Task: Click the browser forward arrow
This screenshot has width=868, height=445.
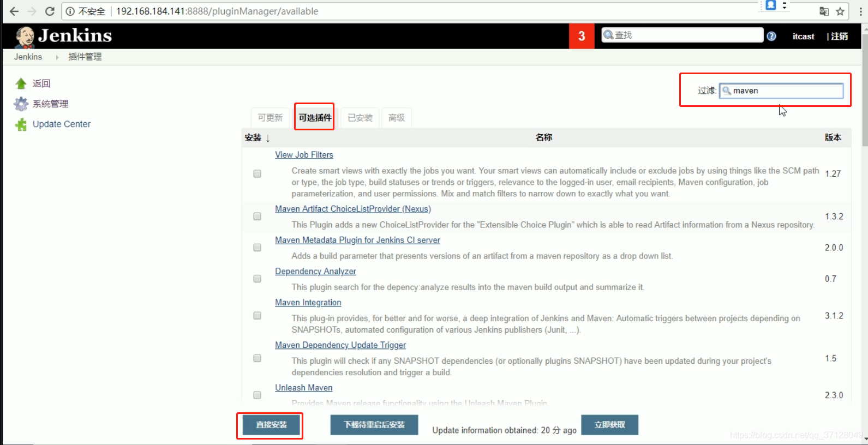Action: (x=32, y=11)
